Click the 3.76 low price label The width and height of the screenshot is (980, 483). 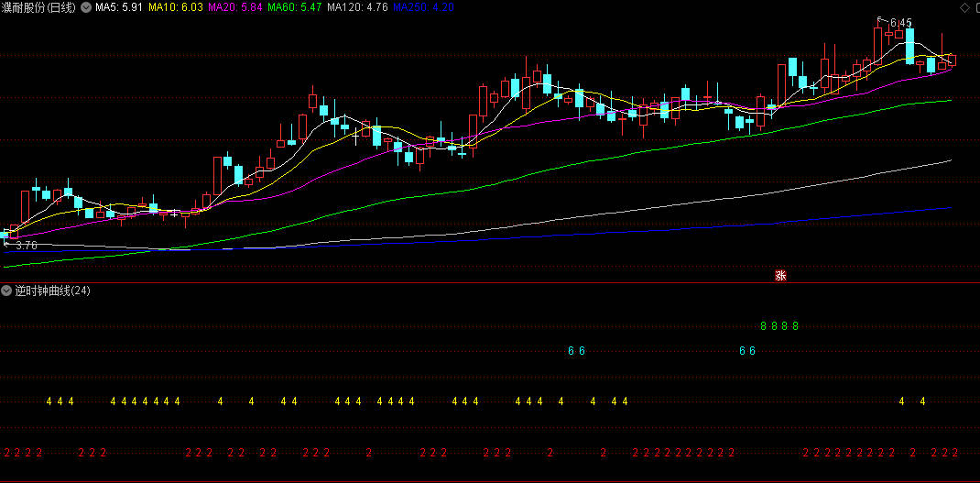27,246
